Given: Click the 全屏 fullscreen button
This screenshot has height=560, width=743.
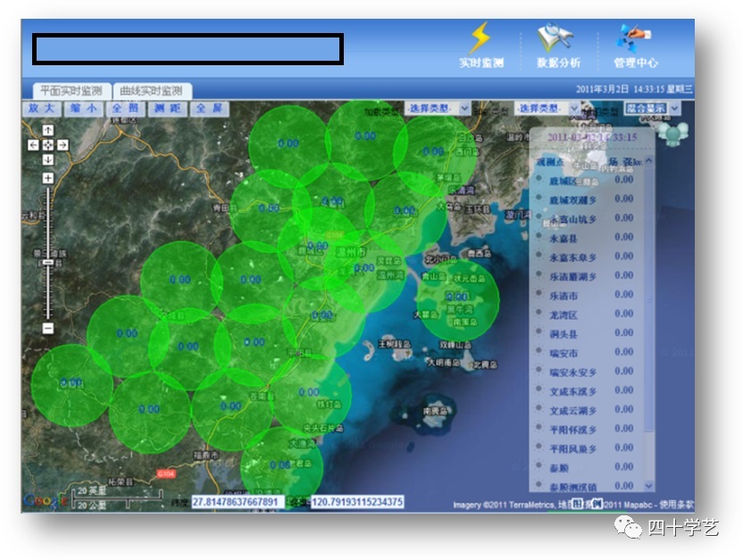Looking at the screenshot, I should 210,108.
